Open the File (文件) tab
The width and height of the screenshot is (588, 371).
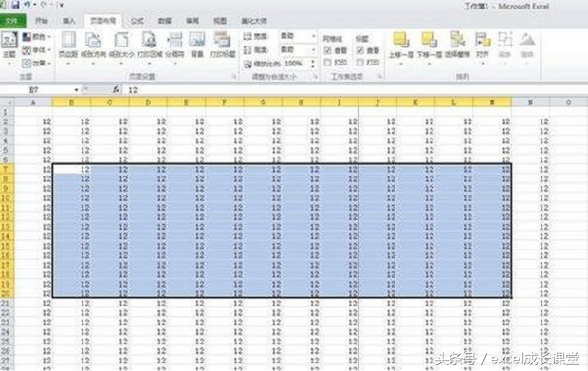click(12, 21)
